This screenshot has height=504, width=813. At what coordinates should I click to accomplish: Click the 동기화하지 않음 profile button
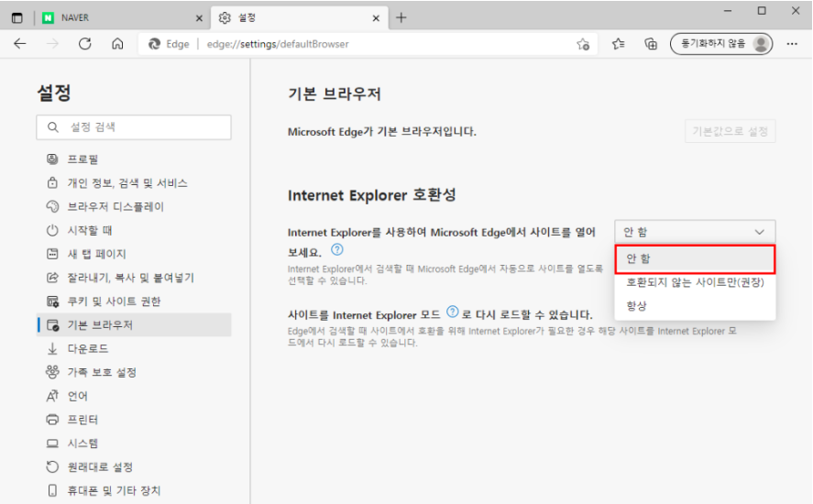pyautogui.click(x=721, y=44)
